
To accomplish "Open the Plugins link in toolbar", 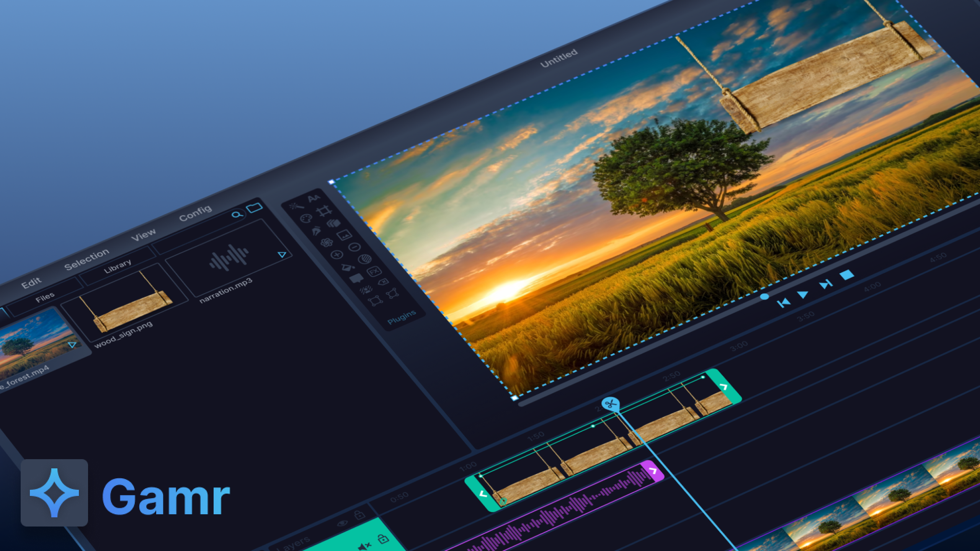I will click(x=402, y=317).
